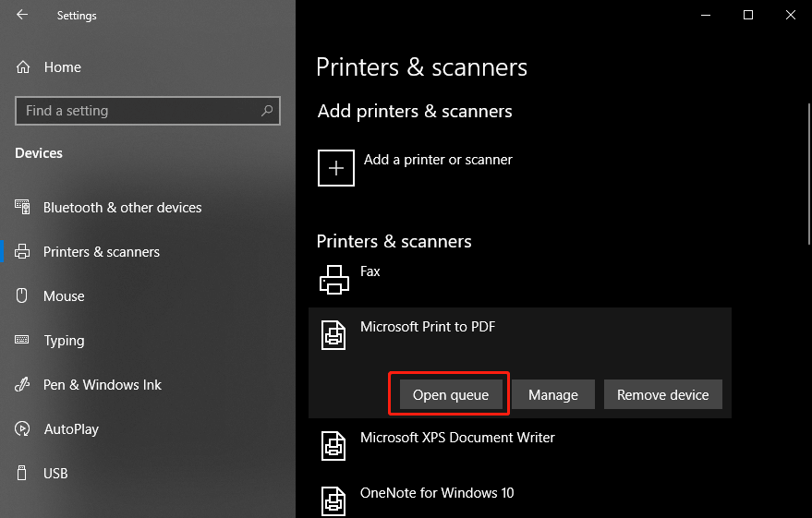Click the back arrow in Settings
The height and width of the screenshot is (518, 812).
(22, 15)
